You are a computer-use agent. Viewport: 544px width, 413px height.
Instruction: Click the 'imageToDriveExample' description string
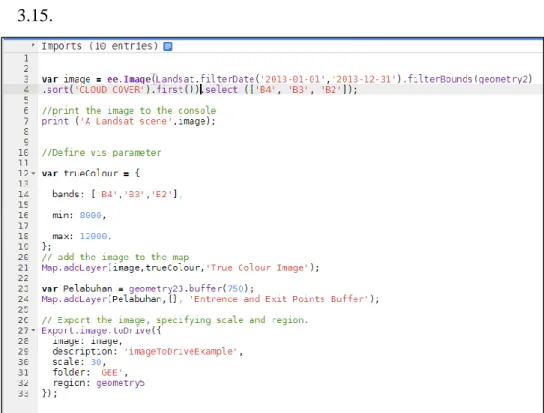coord(180,351)
